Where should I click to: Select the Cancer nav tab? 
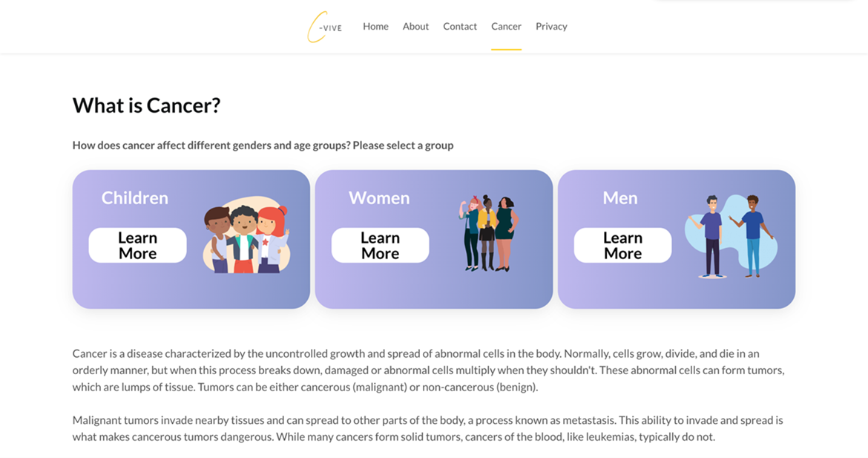(506, 26)
